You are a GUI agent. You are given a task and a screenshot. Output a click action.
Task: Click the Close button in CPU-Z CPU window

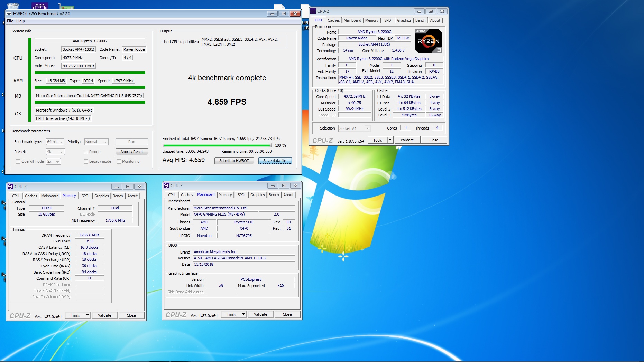coord(434,140)
